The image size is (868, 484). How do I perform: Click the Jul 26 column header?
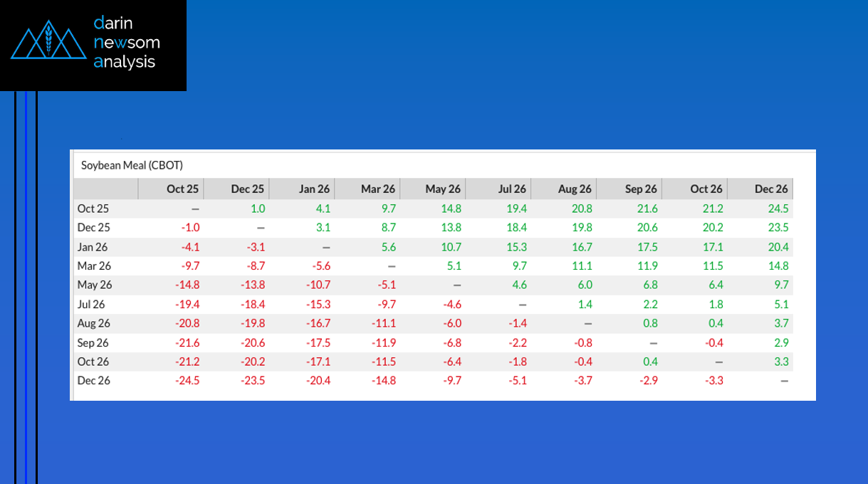click(x=511, y=189)
